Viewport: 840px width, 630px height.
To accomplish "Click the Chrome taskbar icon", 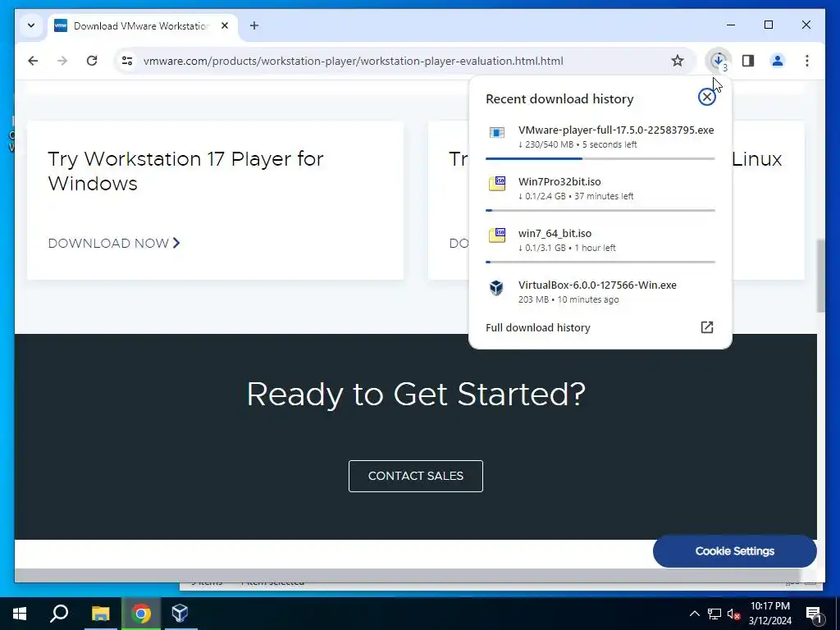I will pos(141,614).
